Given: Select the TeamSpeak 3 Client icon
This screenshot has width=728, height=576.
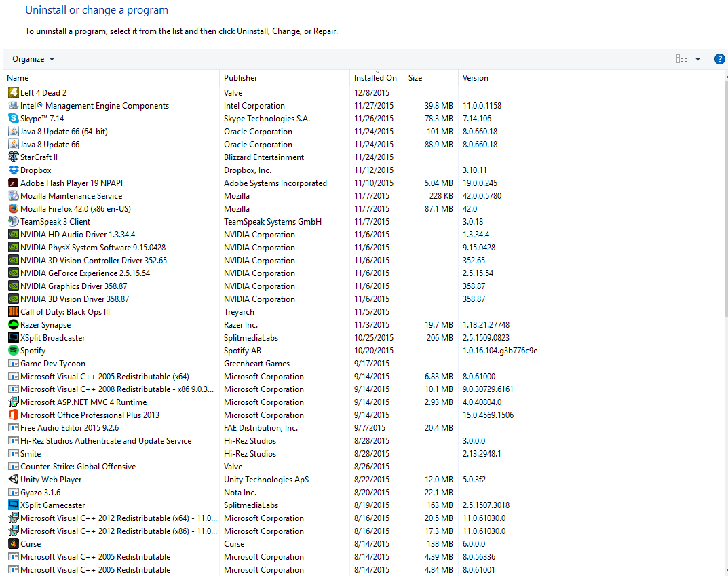Looking at the screenshot, I should coord(14,221).
